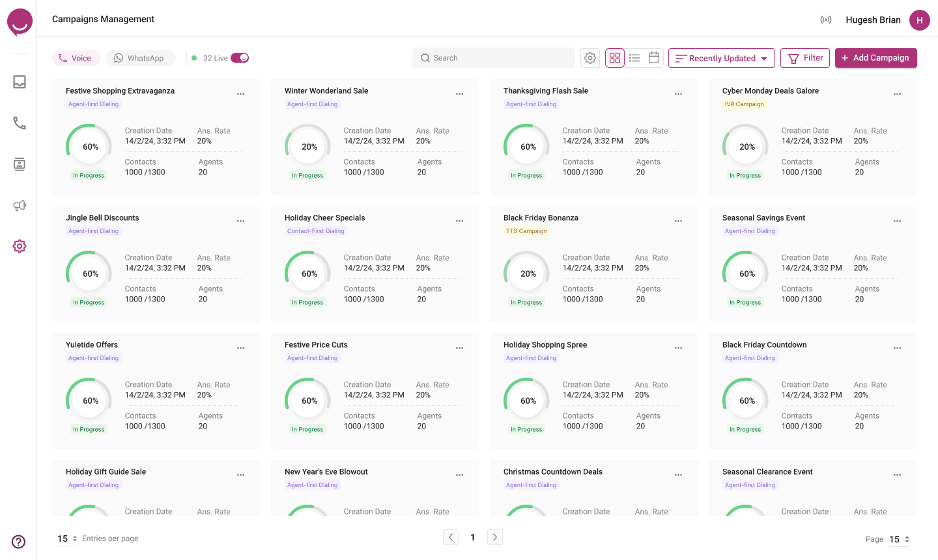Switch to calendar view

654,57
